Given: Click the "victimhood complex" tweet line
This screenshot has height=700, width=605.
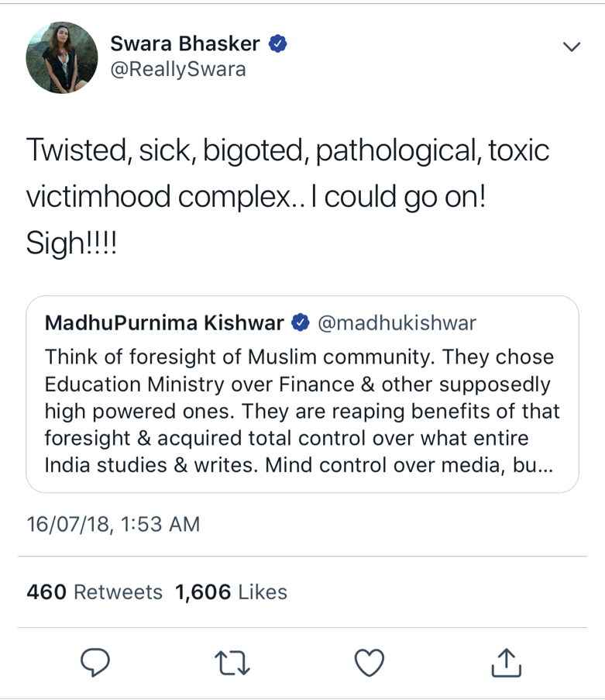Looking at the screenshot, I should pos(256,197).
